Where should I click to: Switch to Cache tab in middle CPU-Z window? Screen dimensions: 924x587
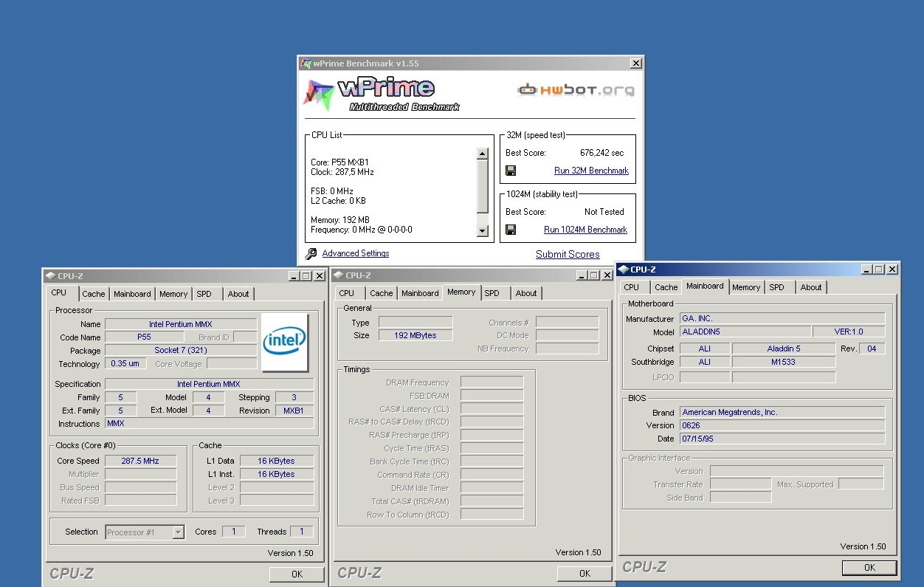coord(382,293)
